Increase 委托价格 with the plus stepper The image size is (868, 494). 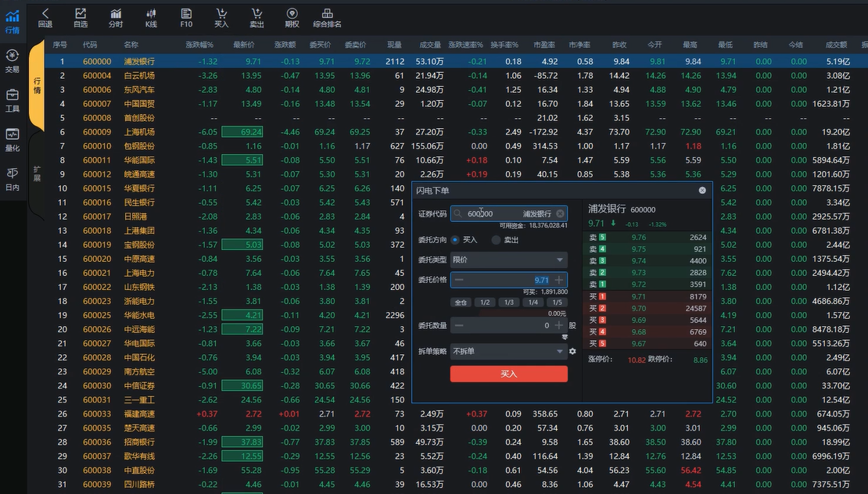(558, 280)
